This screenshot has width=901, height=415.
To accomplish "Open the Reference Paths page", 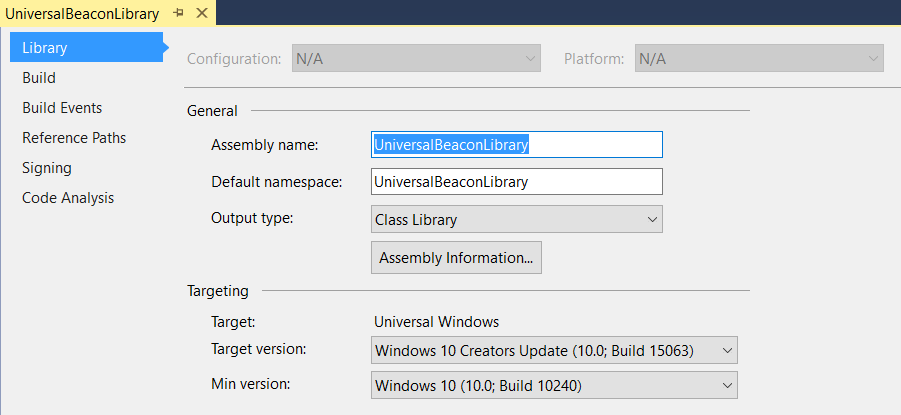I will click(74, 138).
